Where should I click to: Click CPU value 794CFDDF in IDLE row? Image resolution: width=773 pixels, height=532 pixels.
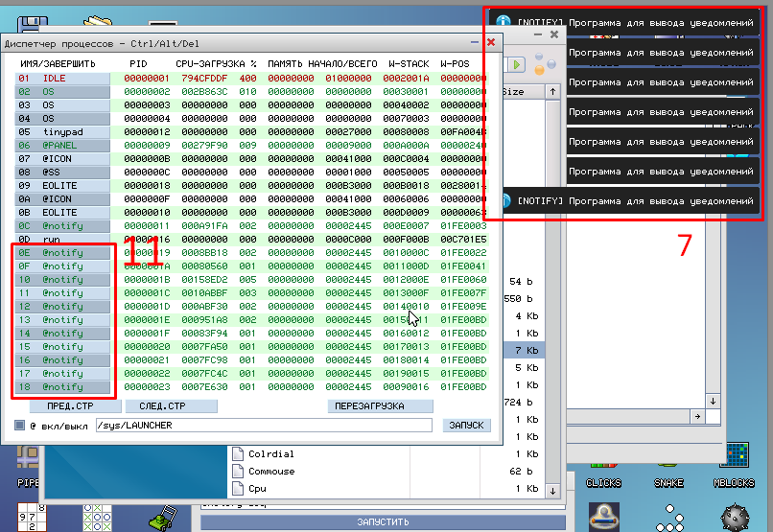[x=204, y=79]
